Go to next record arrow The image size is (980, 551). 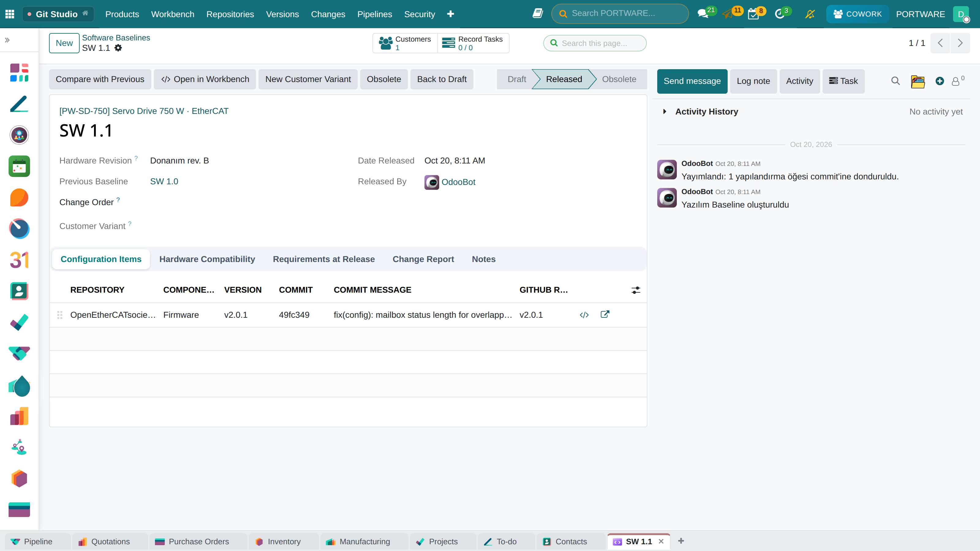point(960,43)
